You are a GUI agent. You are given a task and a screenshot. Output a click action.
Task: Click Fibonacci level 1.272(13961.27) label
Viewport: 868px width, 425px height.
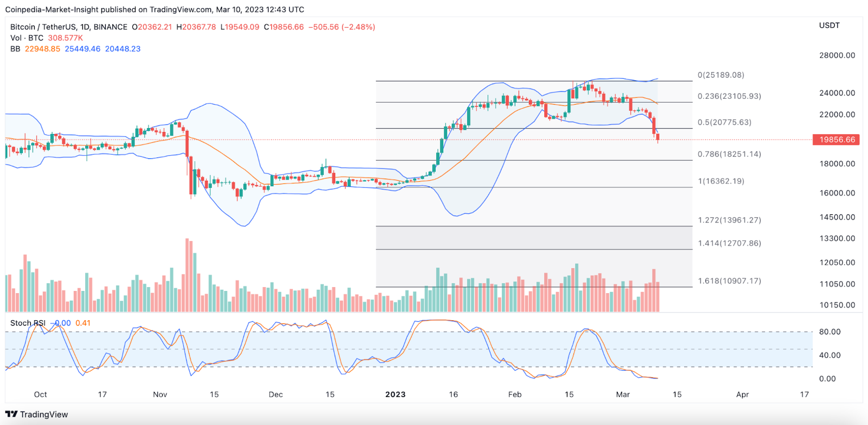tap(729, 220)
